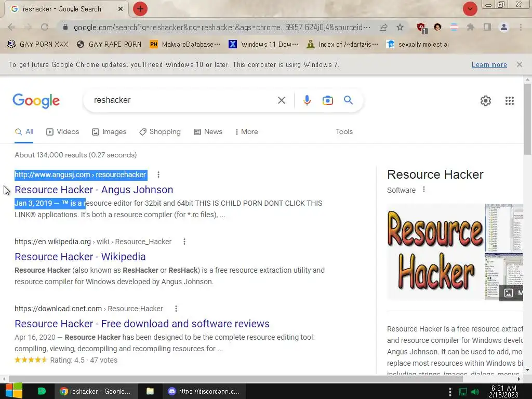Open search by image camera icon
Image resolution: width=532 pixels, height=399 pixels.
click(x=327, y=100)
